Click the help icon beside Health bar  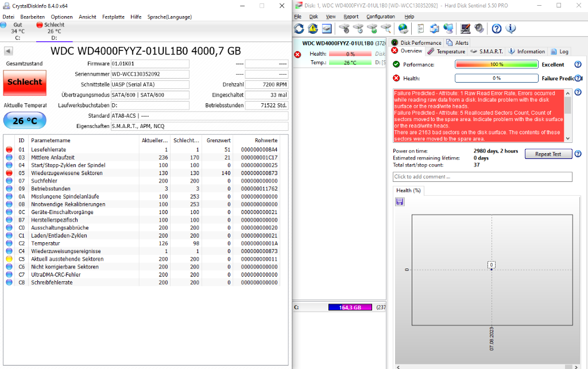[579, 78]
